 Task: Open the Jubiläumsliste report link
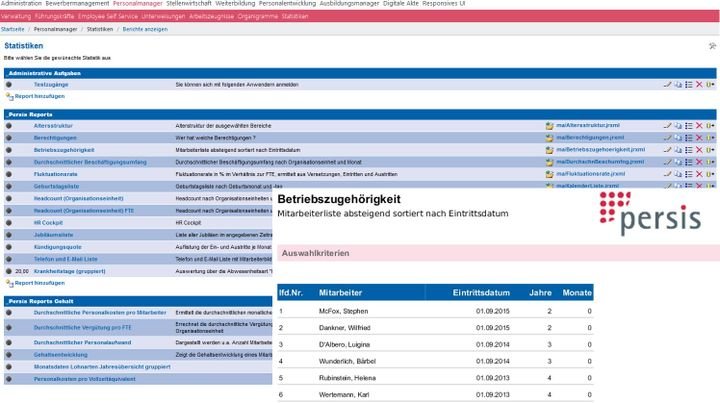click(53, 235)
